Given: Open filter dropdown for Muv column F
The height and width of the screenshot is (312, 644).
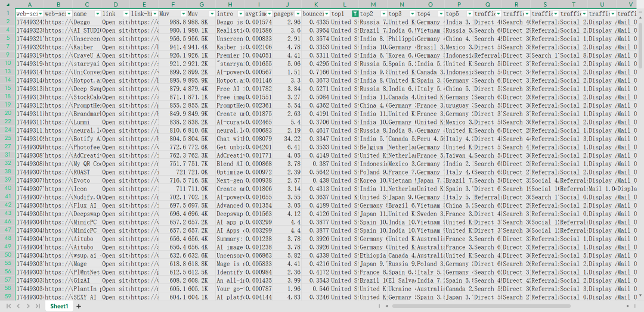Looking at the screenshot, I should coord(183,14).
